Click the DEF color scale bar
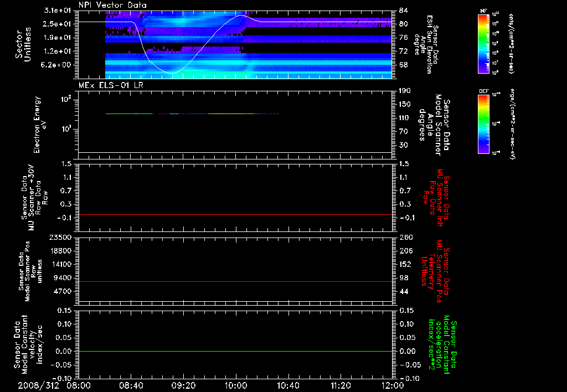The width and height of the screenshot is (567, 392). point(483,124)
